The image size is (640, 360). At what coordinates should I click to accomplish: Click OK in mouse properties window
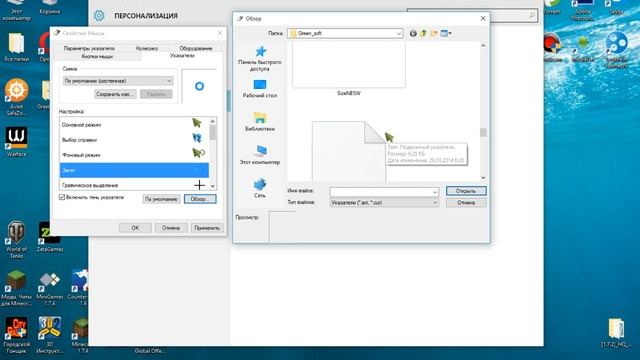(x=135, y=228)
